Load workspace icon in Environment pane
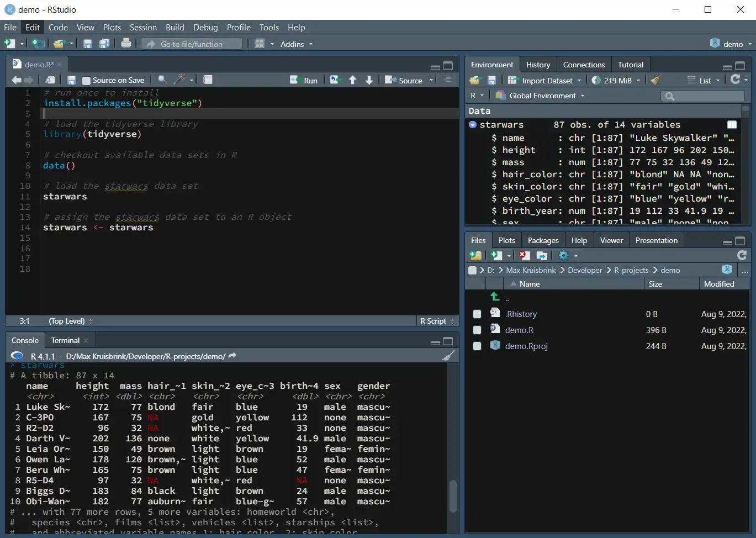The image size is (756, 538). [475, 80]
